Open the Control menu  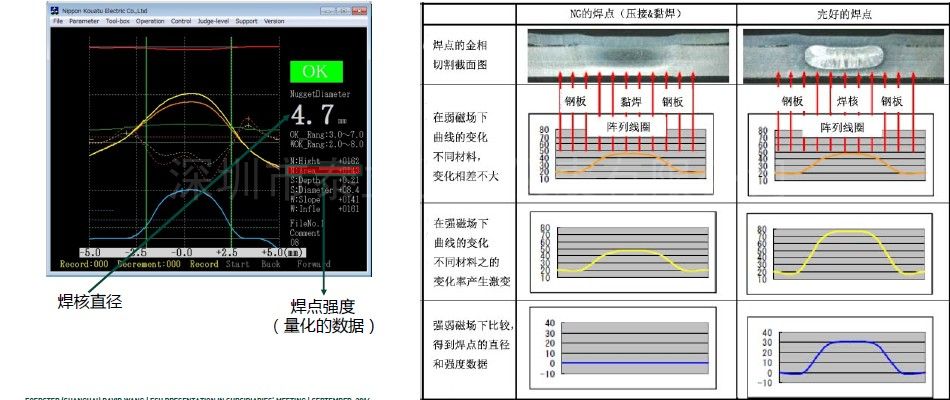pos(181,21)
